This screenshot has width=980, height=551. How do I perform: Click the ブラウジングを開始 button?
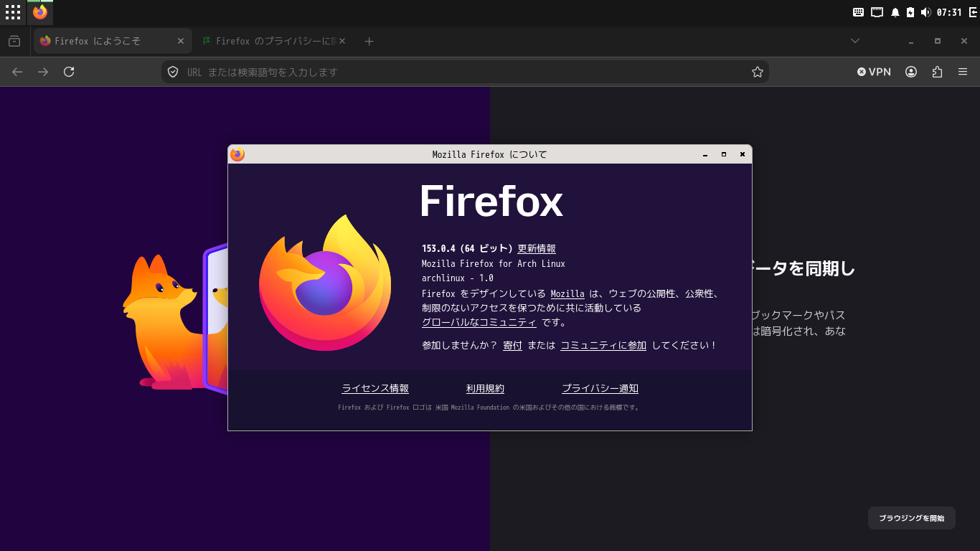(x=912, y=518)
